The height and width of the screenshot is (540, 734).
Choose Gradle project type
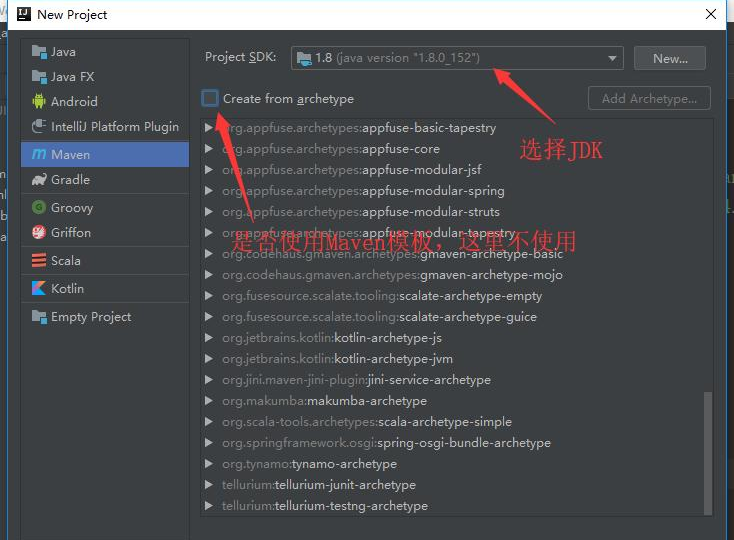(x=105, y=180)
